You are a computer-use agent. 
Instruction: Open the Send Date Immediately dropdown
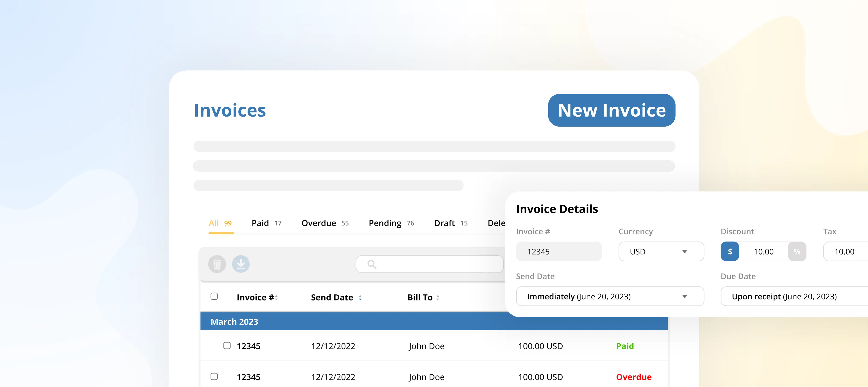pyautogui.click(x=610, y=296)
